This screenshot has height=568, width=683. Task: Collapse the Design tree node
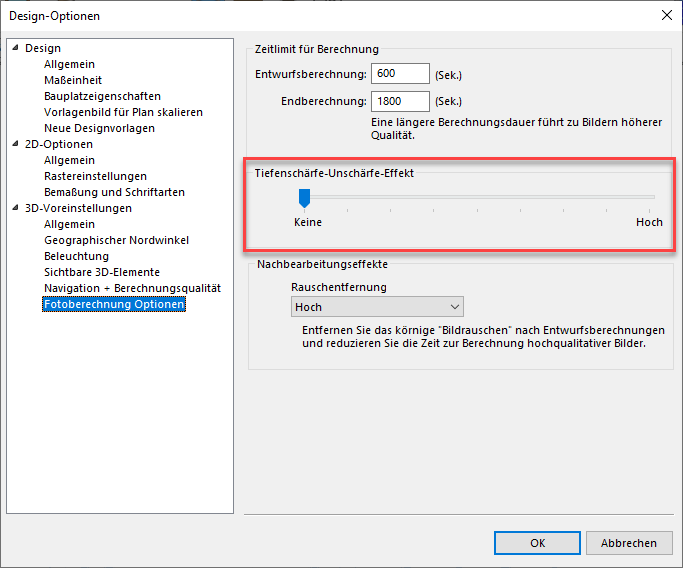pos(15,48)
